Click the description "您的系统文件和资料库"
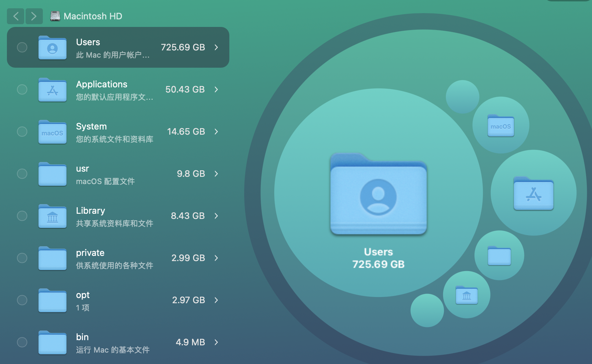Image resolution: width=592 pixels, height=364 pixels. [115, 140]
